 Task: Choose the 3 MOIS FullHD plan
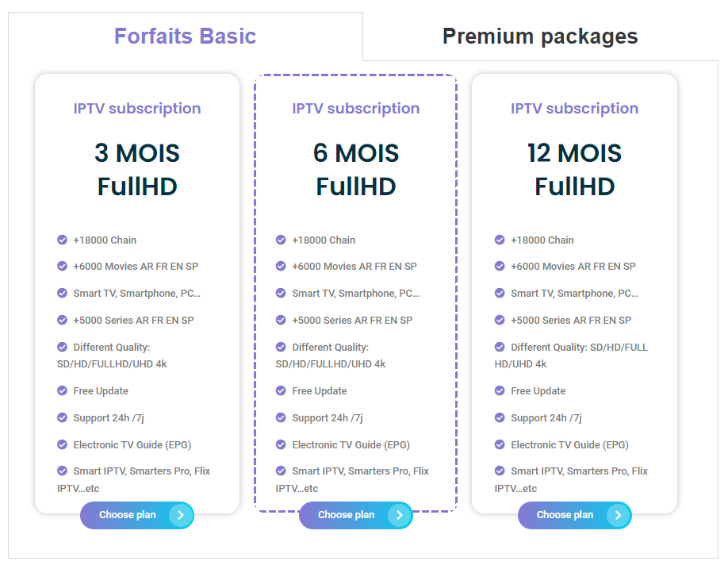[x=128, y=515]
